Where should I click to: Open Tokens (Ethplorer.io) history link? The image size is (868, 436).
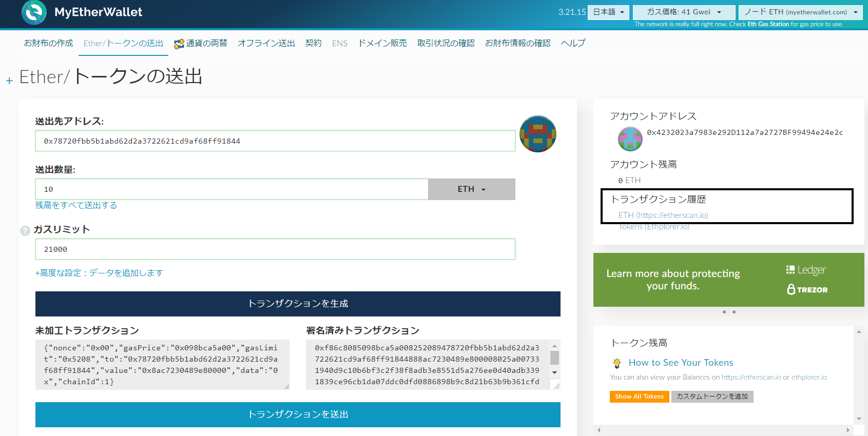654,227
